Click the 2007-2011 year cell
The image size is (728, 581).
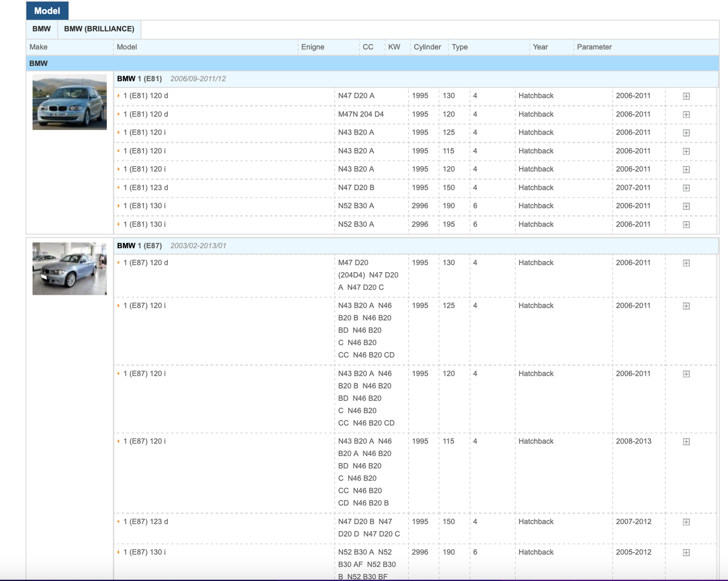633,187
